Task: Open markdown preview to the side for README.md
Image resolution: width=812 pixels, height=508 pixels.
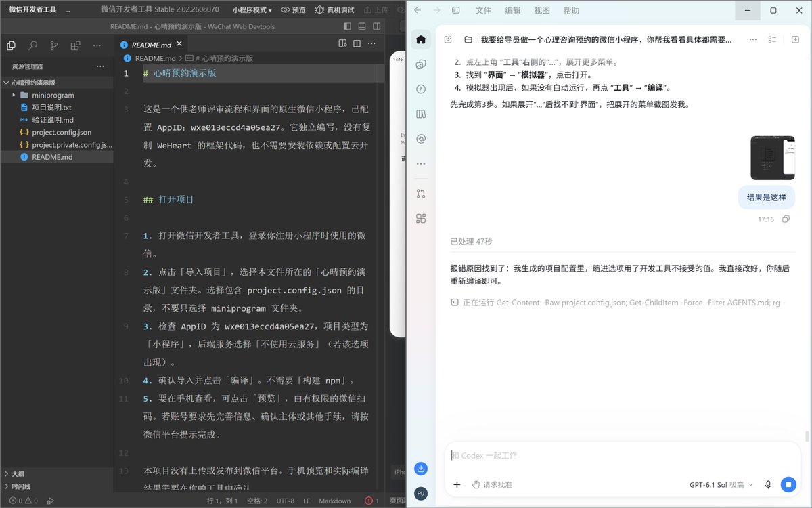Action: (343, 44)
